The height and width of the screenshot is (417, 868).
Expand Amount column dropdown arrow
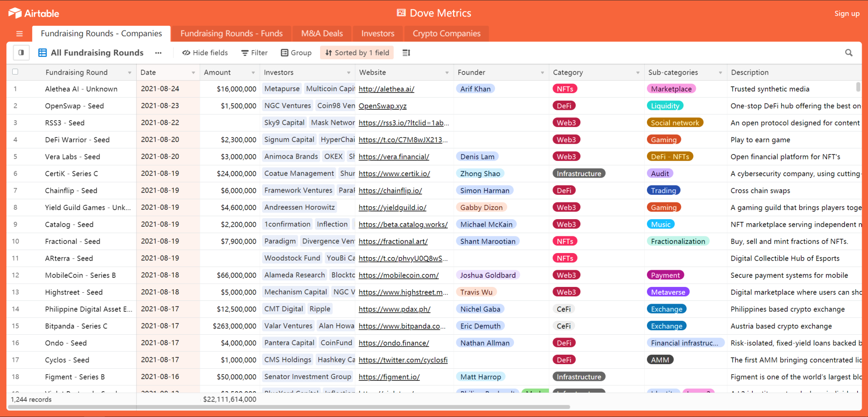click(x=253, y=73)
